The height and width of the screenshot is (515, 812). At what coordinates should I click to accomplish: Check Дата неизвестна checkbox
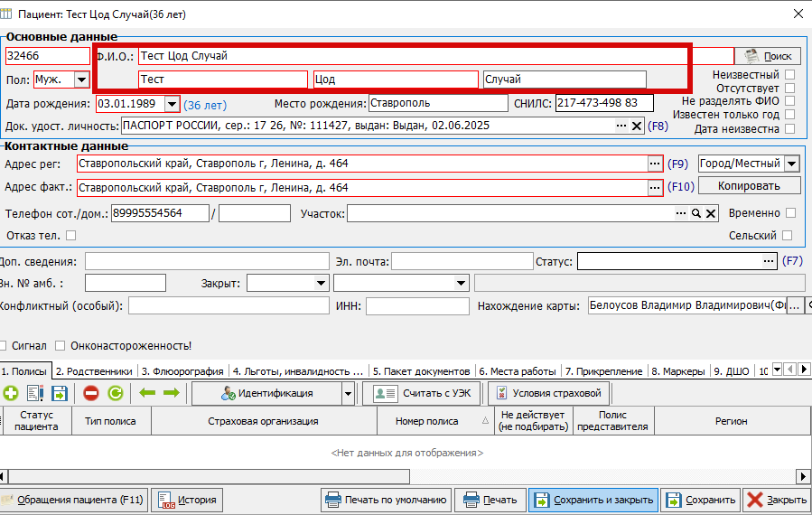(789, 128)
